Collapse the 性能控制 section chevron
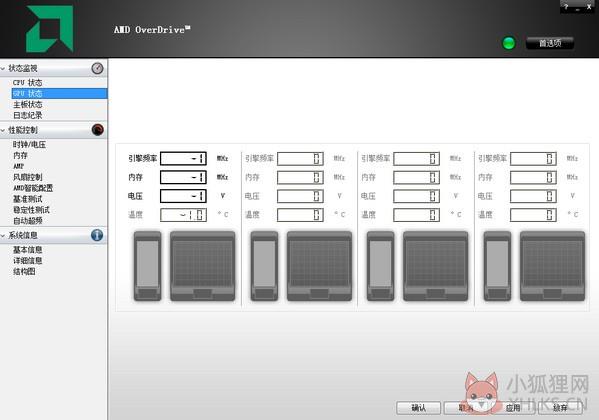Viewport: 599px width, 420px height. point(3,130)
